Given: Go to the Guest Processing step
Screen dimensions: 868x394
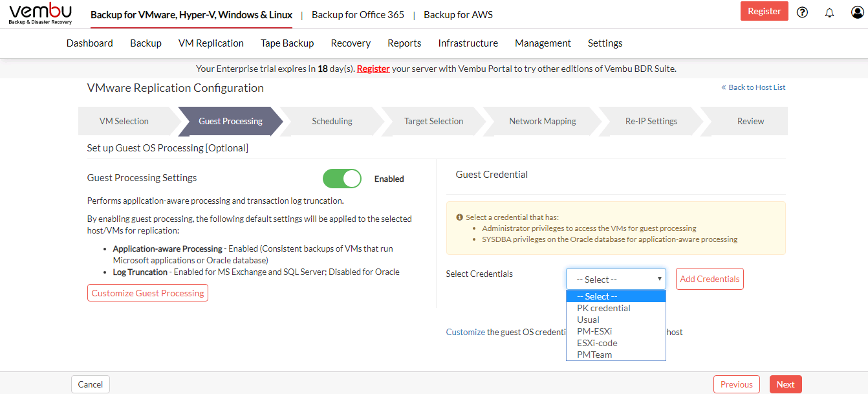Looking at the screenshot, I should (x=230, y=121).
